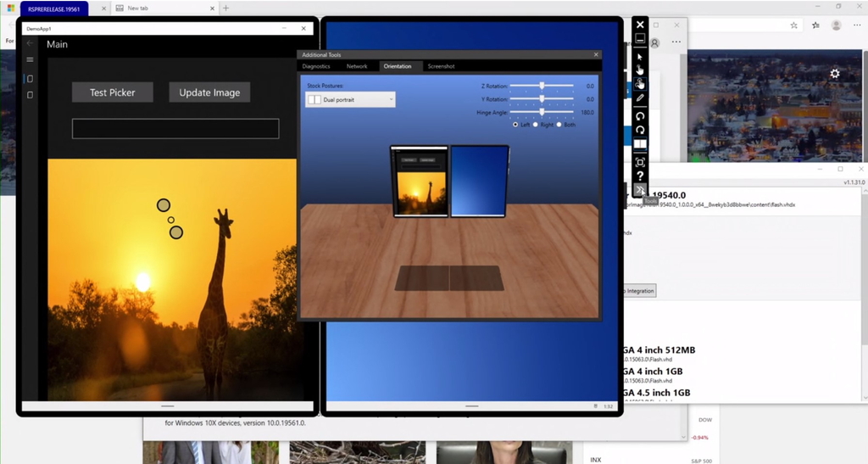The width and height of the screenshot is (868, 464).
Task: Switch to the Diagnostics tab
Action: (x=316, y=66)
